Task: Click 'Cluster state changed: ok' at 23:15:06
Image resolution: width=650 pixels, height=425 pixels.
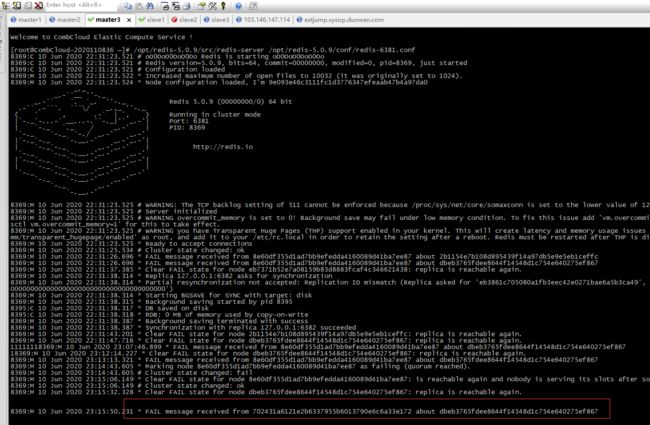Action: click(x=128, y=386)
